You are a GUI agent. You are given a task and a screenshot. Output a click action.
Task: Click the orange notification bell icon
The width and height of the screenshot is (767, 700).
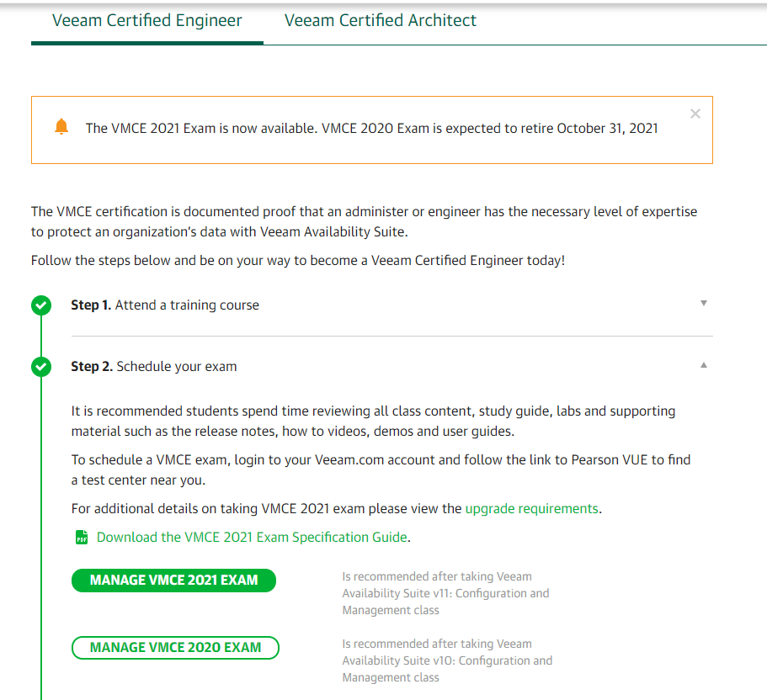(61, 127)
